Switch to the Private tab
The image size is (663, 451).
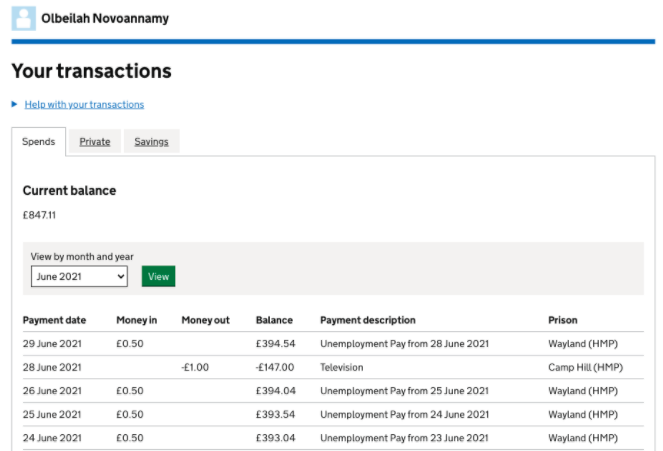point(95,142)
